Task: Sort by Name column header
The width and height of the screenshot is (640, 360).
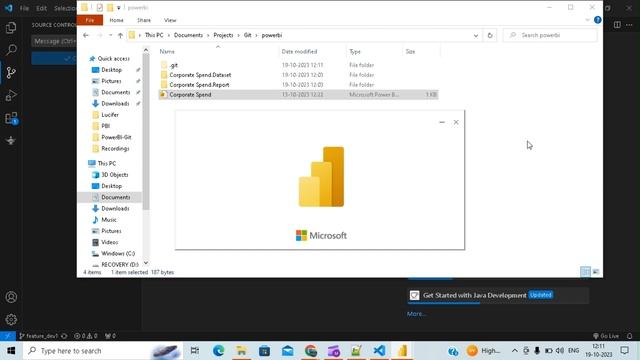Action: click(167, 51)
